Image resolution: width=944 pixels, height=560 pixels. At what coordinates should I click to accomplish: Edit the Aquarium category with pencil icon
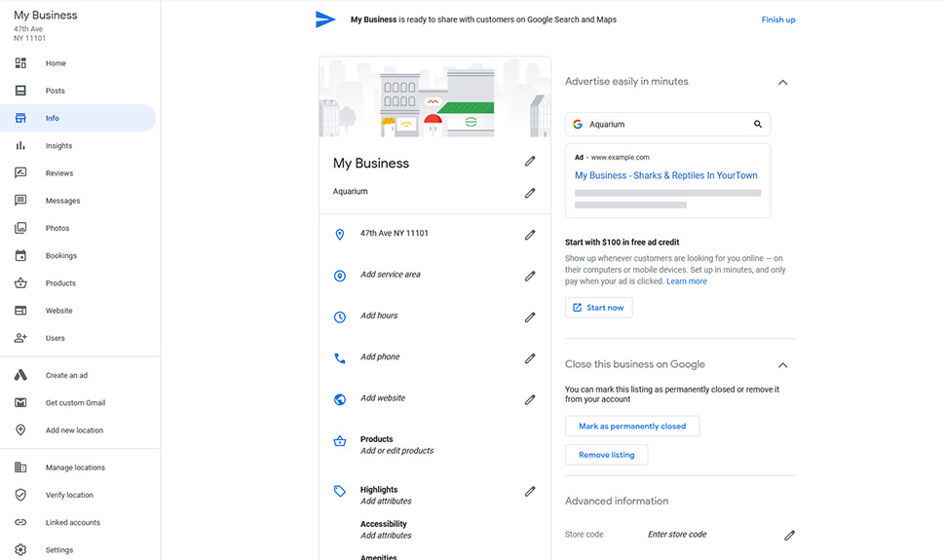(x=530, y=193)
